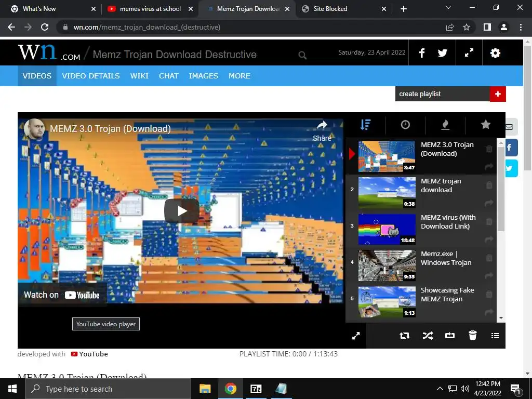Share Memz.exe | Windows Trojan via its arrow icon
532x399 pixels.
(x=489, y=275)
